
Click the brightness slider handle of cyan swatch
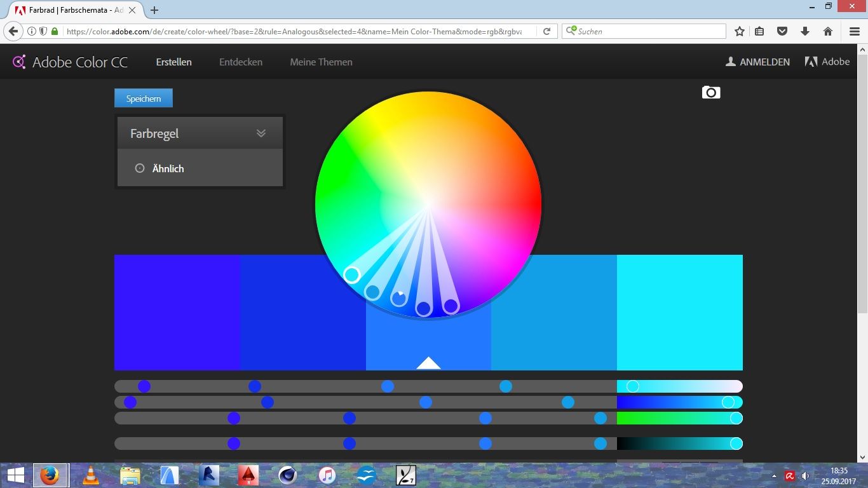click(736, 444)
